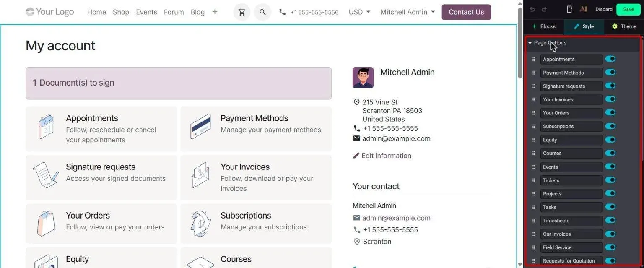
Task: Open the Blog menu item
Action: point(197,12)
